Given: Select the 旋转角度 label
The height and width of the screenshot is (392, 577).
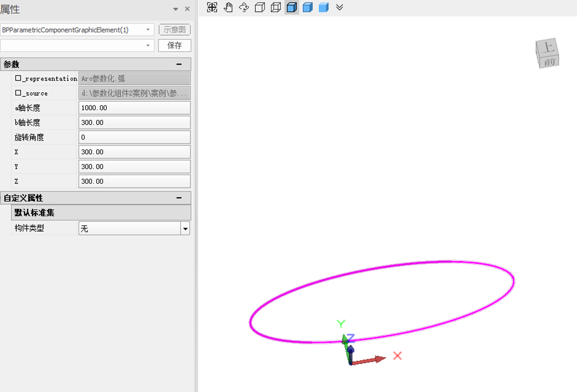Looking at the screenshot, I should 30,137.
